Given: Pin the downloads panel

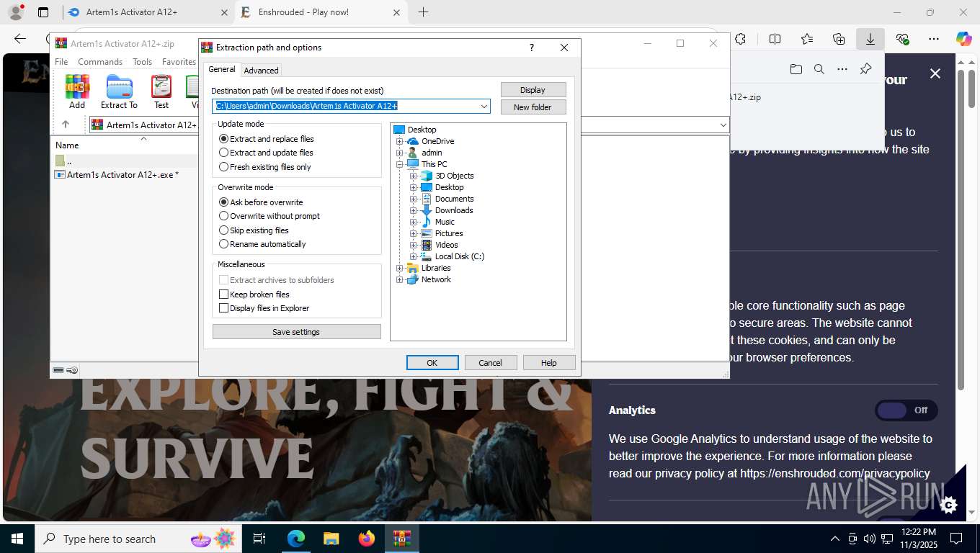Looking at the screenshot, I should pyautogui.click(x=866, y=69).
